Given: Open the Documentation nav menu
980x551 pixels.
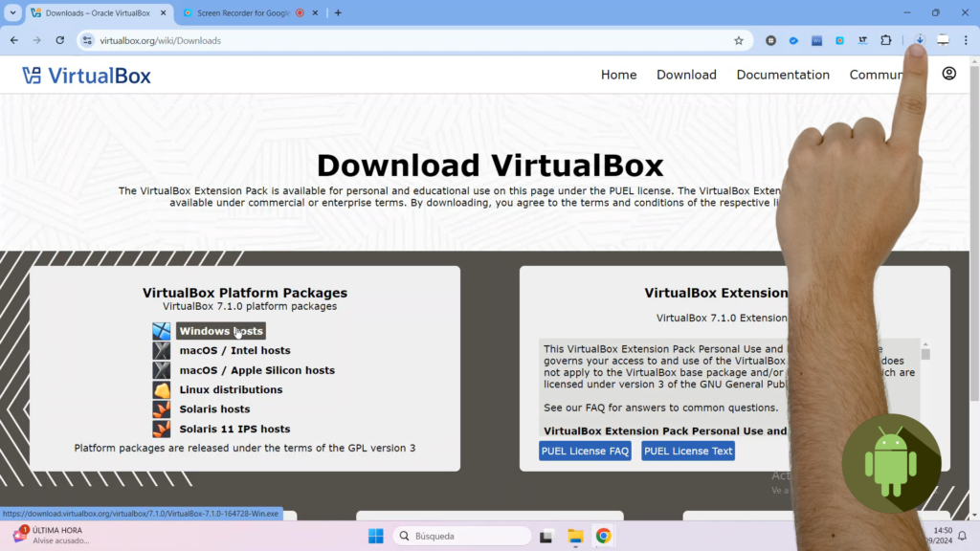Looking at the screenshot, I should (783, 75).
